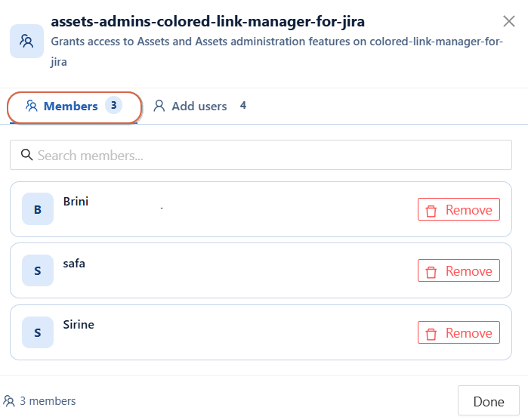The width and height of the screenshot is (528, 420).
Task: Click the assets-admins-colored-link-manager-for-jira title
Action: click(208, 22)
